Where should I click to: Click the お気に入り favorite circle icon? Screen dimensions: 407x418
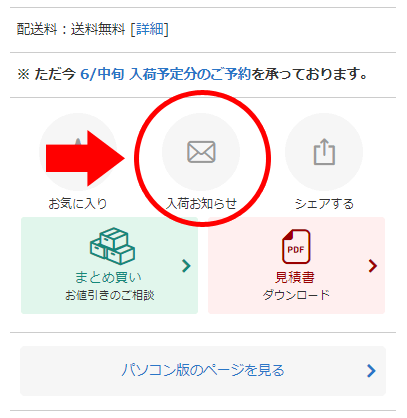tap(78, 152)
